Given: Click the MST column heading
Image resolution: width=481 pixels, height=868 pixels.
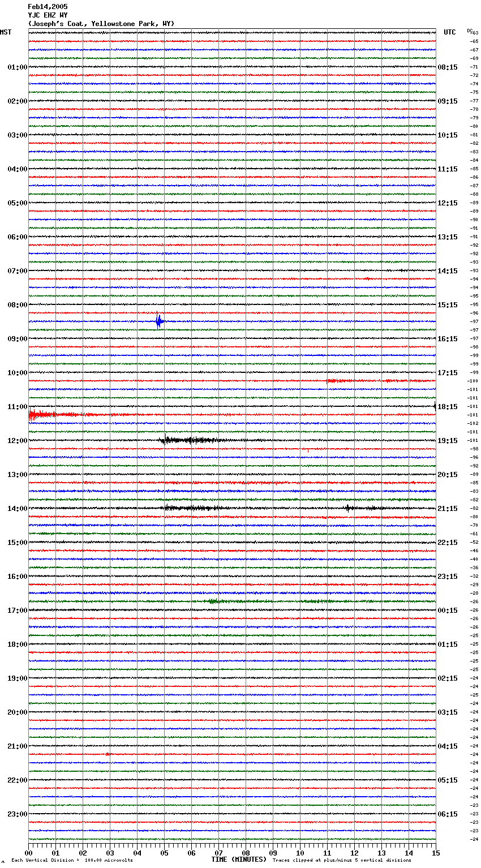Looking at the screenshot, I should coord(6,32).
